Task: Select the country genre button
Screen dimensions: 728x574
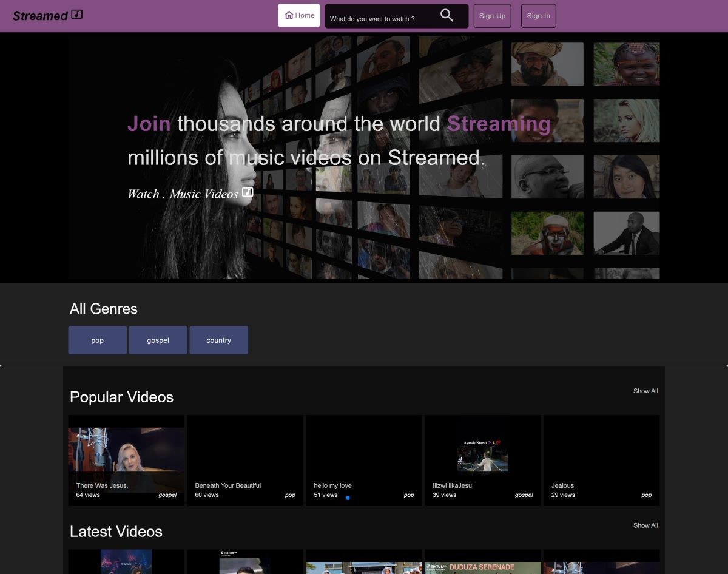Action: pos(218,340)
